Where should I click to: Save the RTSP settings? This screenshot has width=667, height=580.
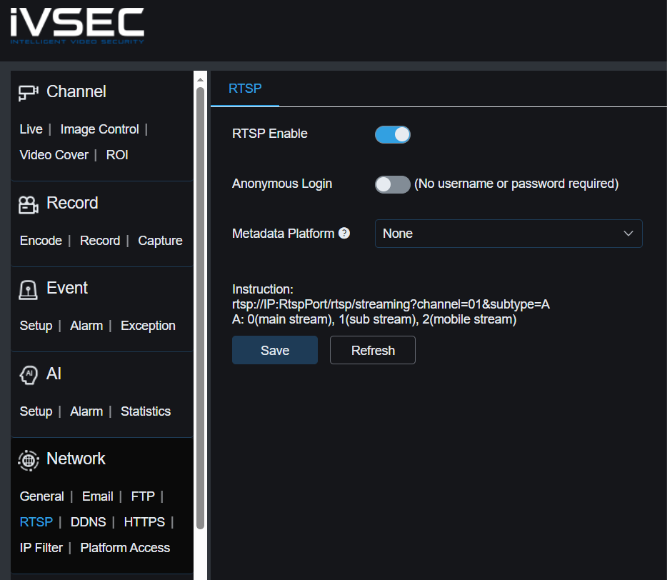pyautogui.click(x=275, y=350)
